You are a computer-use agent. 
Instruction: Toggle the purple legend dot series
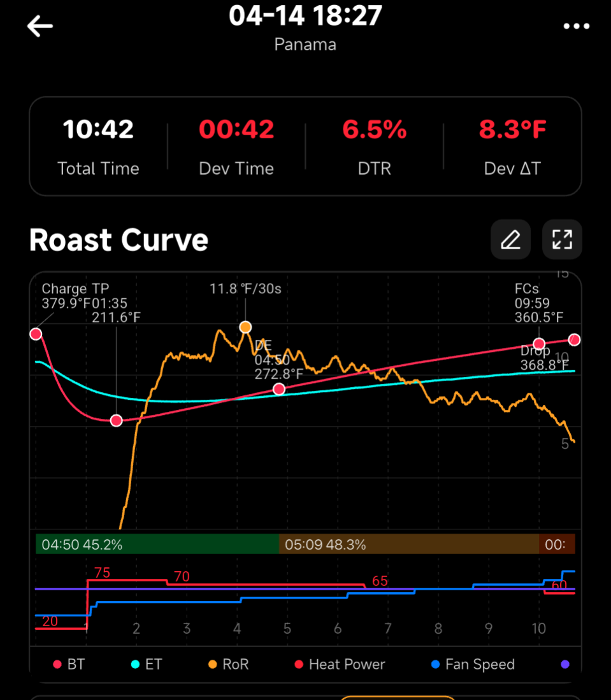coord(565,664)
